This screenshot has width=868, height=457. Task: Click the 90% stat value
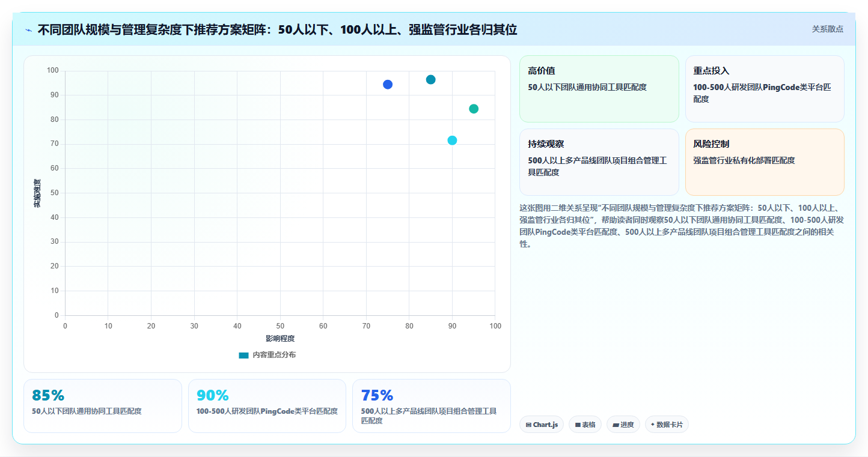pos(213,395)
